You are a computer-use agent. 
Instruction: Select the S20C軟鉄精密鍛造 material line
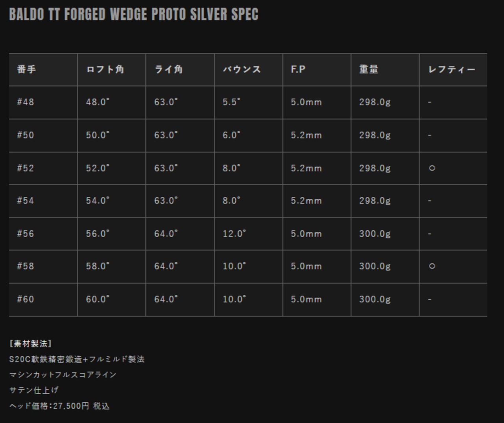click(x=77, y=359)
